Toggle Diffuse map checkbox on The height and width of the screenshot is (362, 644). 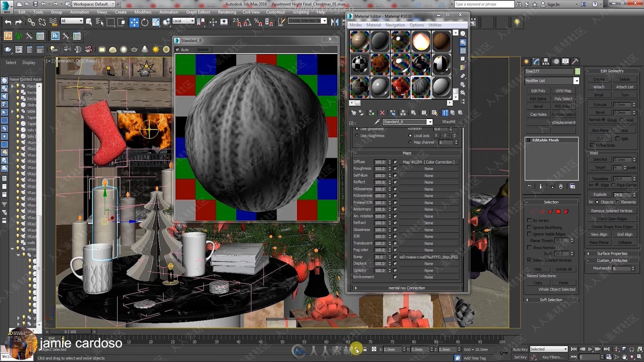(395, 162)
